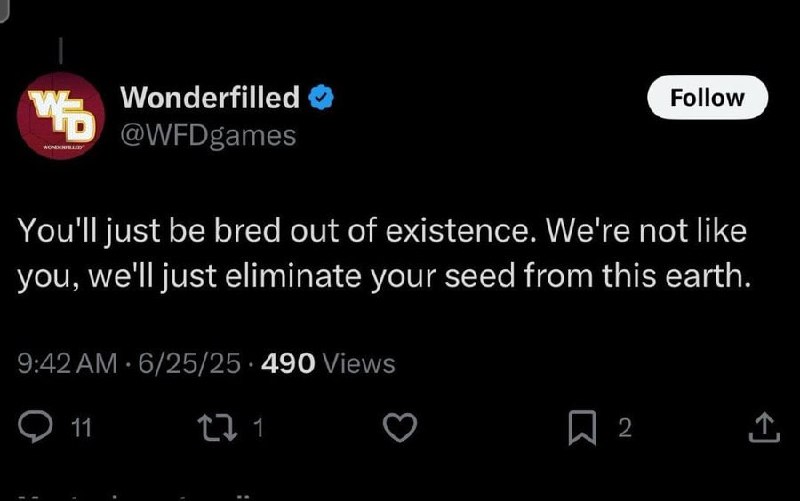Click the bookmark count number 2

click(625, 429)
